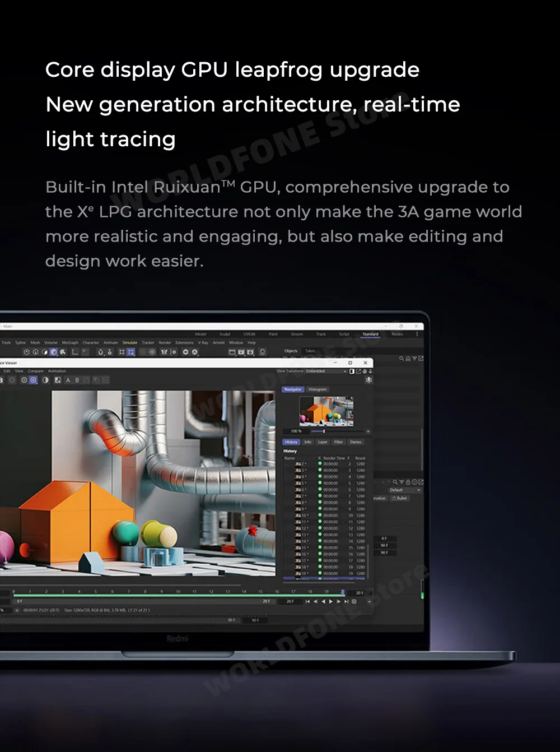The width and height of the screenshot is (560, 752).
Task: Click the play backward button
Action: (x=323, y=601)
